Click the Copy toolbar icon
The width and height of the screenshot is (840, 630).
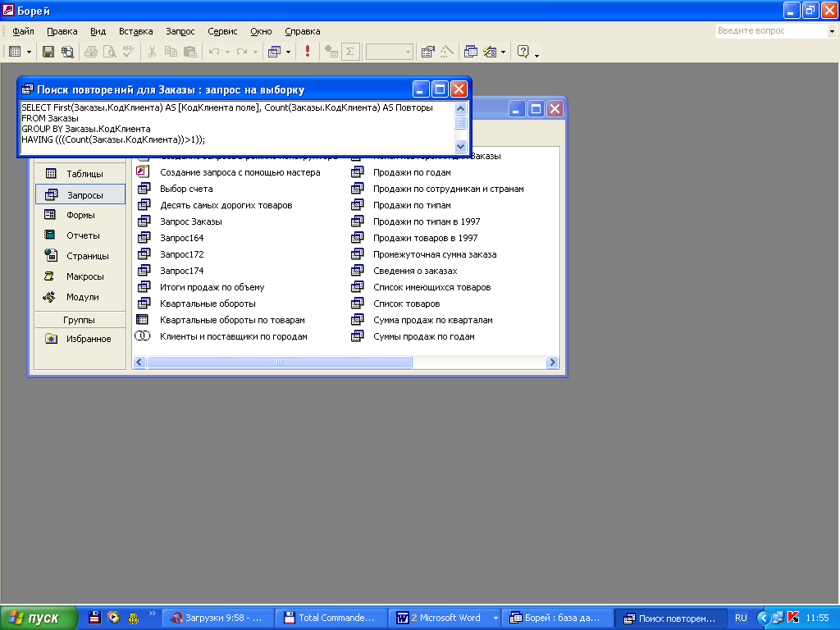[x=171, y=52]
